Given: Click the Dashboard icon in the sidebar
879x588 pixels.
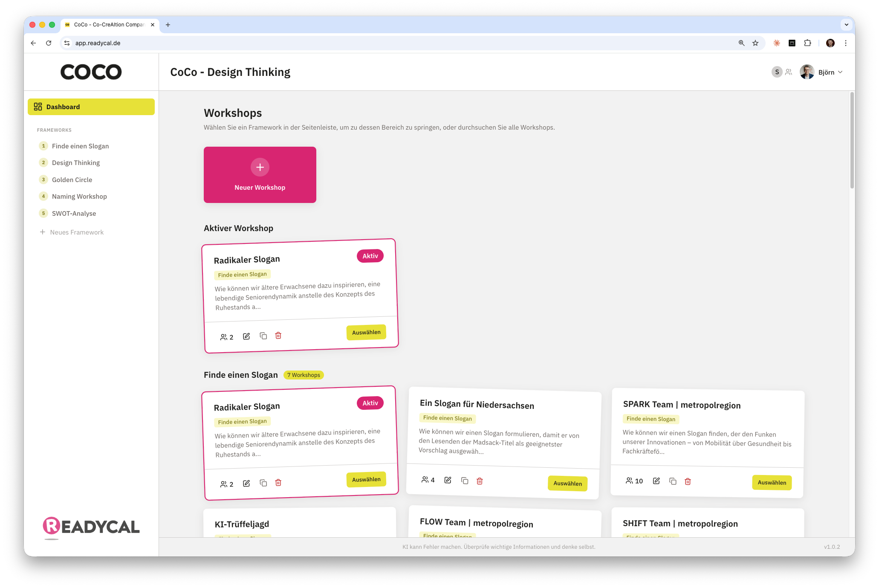Looking at the screenshot, I should click(x=38, y=107).
